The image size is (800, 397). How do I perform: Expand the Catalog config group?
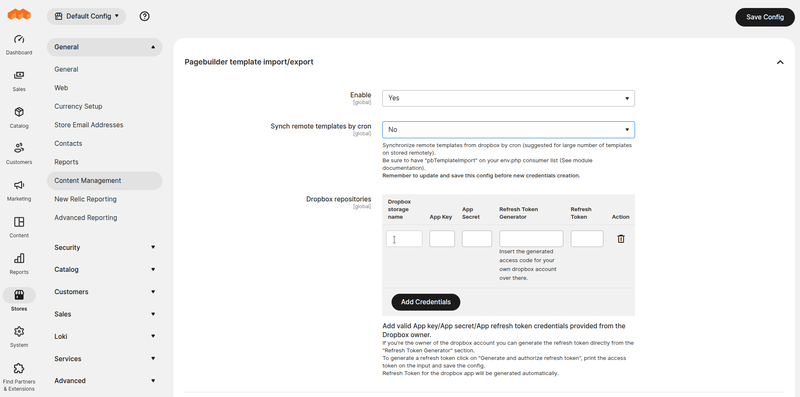pyautogui.click(x=105, y=269)
